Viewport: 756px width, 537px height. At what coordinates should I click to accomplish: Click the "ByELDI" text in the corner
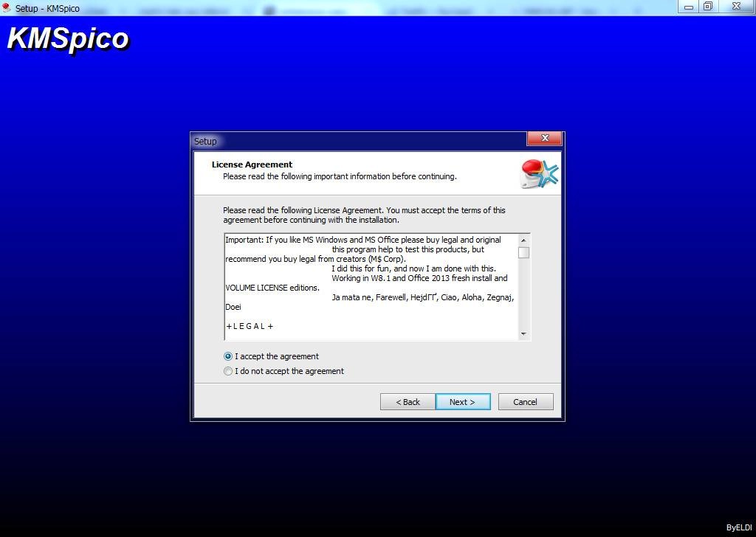point(739,527)
